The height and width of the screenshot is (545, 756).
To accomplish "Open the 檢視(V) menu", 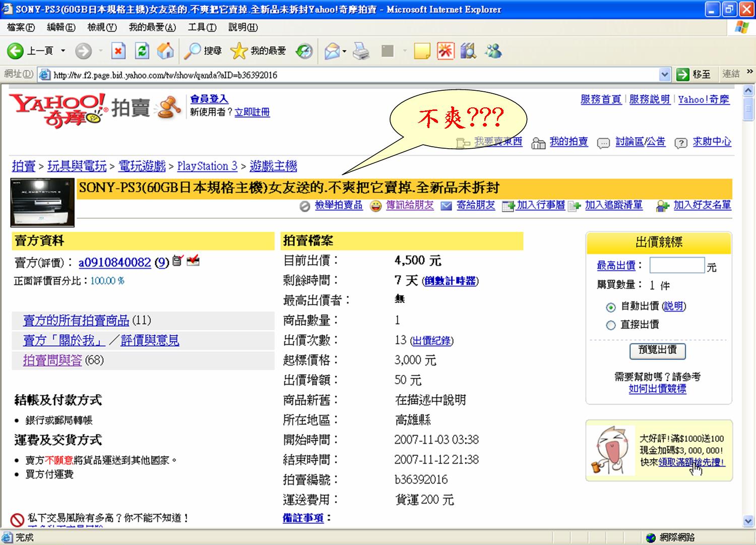I will 102,27.
